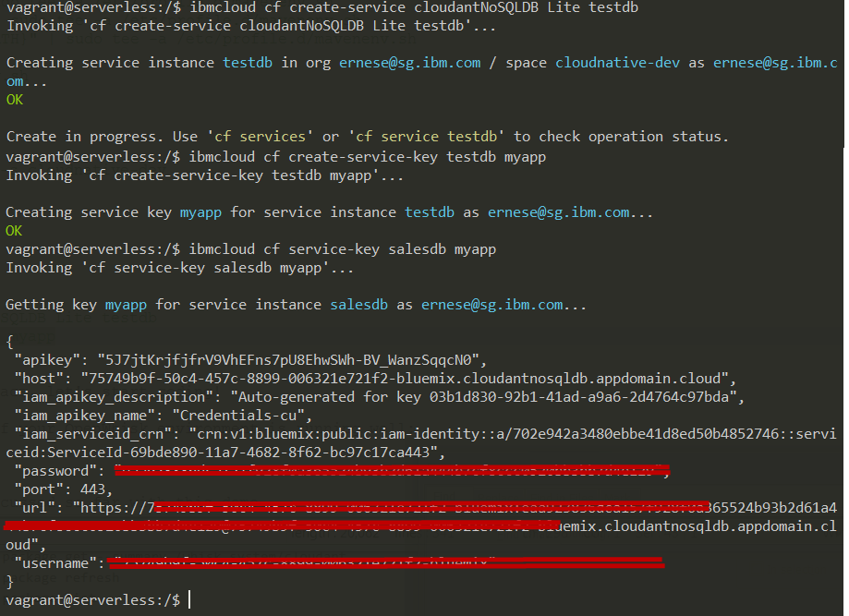Click the "password" key label
The height and width of the screenshot is (616, 849).
tap(59, 471)
